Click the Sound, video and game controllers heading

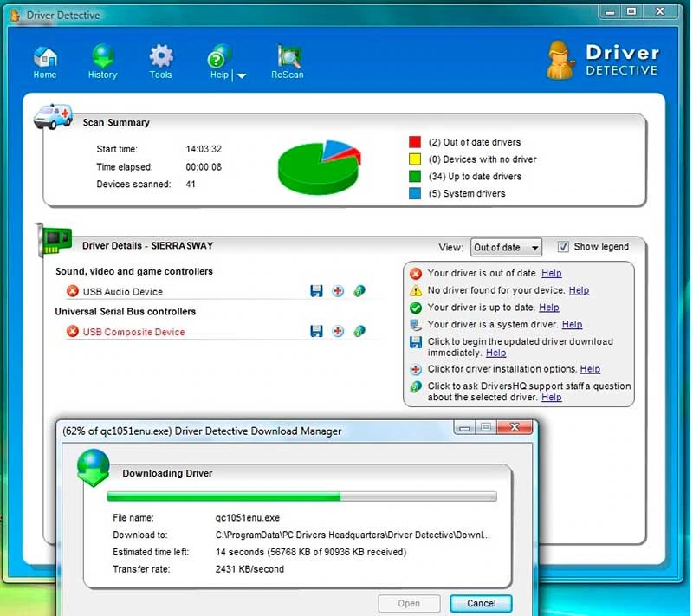(134, 271)
